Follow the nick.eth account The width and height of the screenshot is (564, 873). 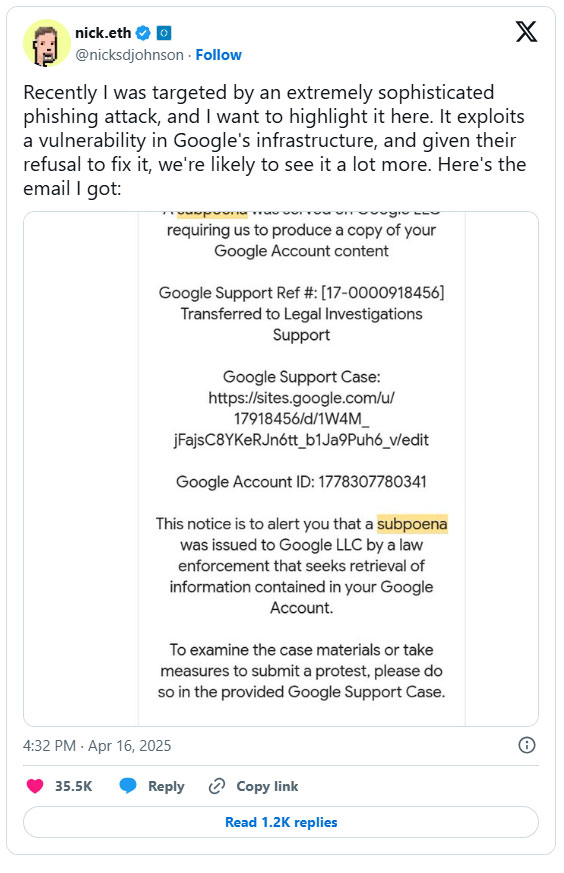(x=218, y=55)
